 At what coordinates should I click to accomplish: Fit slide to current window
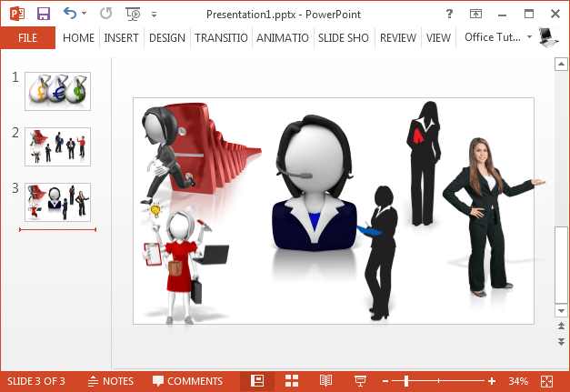click(x=546, y=381)
